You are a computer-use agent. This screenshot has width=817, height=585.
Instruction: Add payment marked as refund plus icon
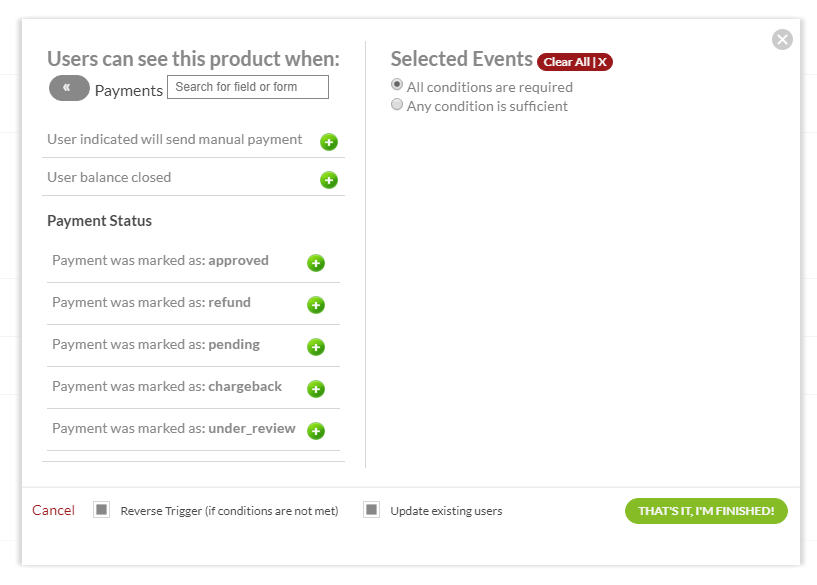pyautogui.click(x=316, y=305)
